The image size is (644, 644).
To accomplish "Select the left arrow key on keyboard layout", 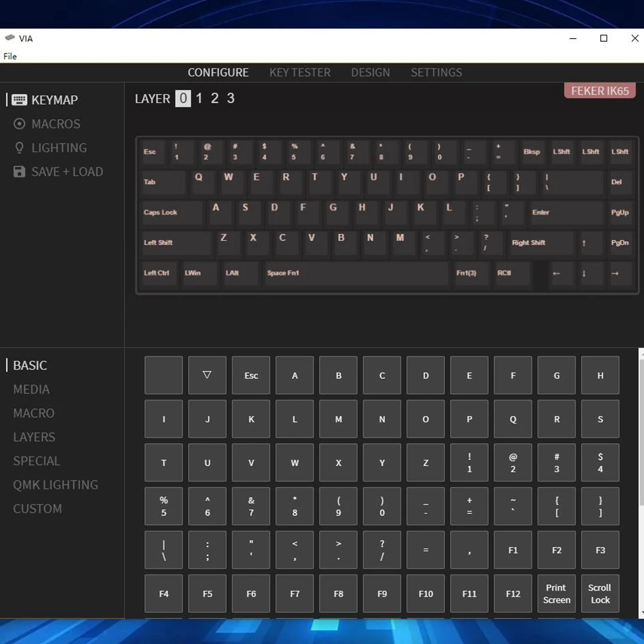I will (x=556, y=274).
